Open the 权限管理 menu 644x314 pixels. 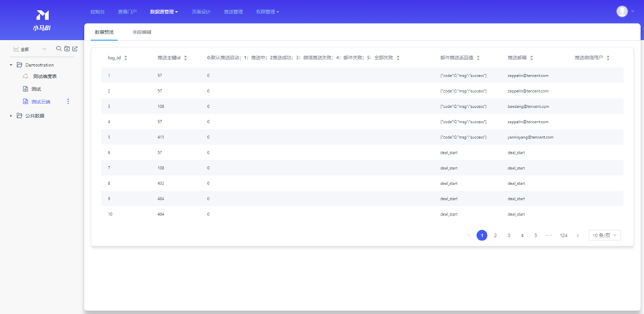tap(267, 12)
